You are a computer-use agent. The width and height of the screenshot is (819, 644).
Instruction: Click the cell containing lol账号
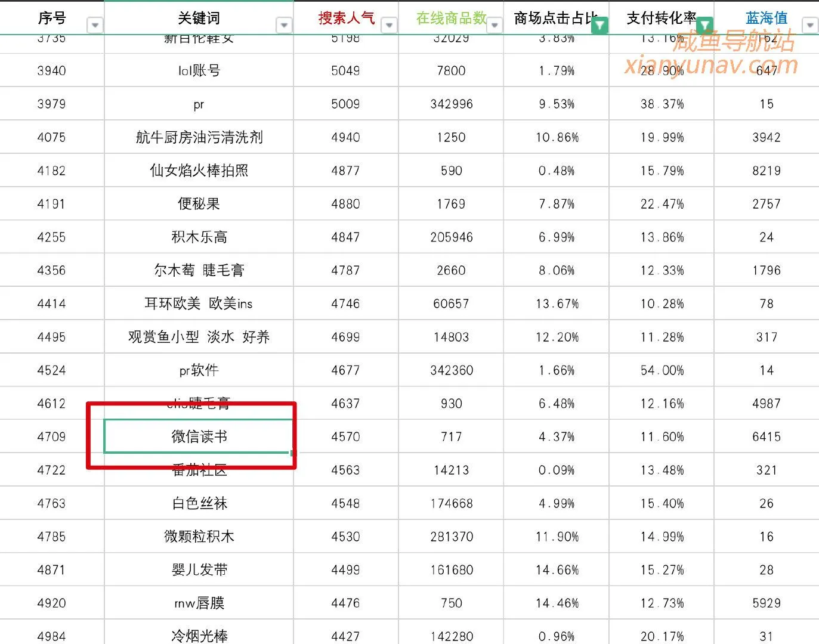[x=199, y=70]
